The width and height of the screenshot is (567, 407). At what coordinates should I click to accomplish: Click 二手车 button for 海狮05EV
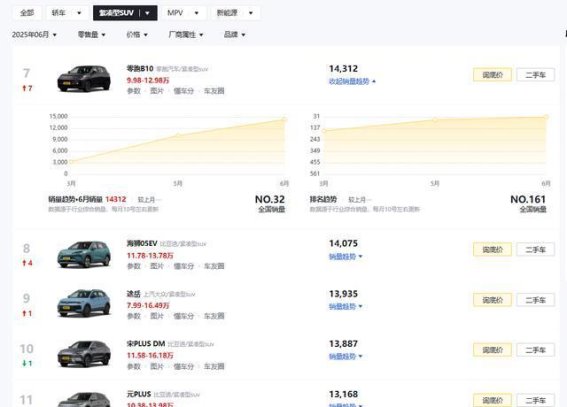(x=536, y=249)
